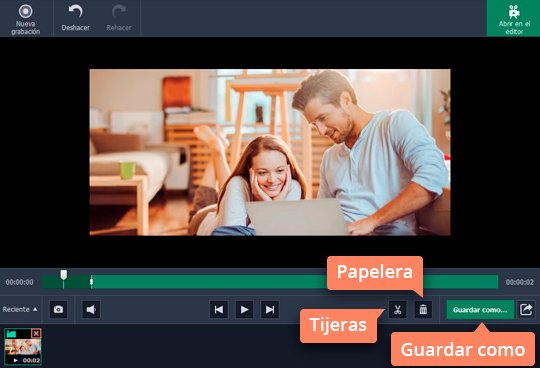Expand the Reciente recent files list
Screen dimensions: 540x368
(x=20, y=309)
